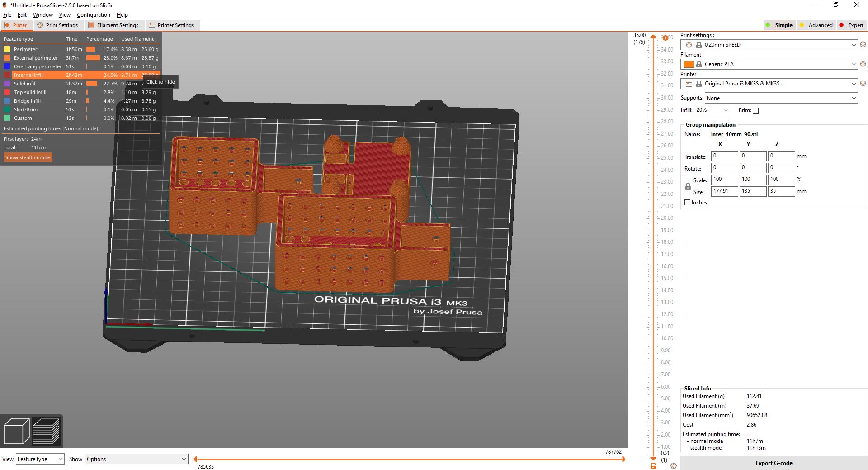Toggle Skirt/Brim visibility in legend
The height and width of the screenshot is (470, 868).
[81, 109]
